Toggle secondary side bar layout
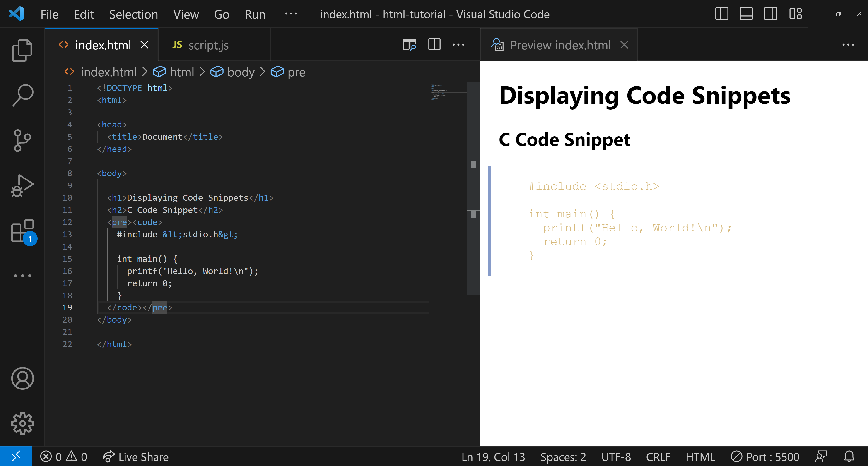 click(x=771, y=14)
